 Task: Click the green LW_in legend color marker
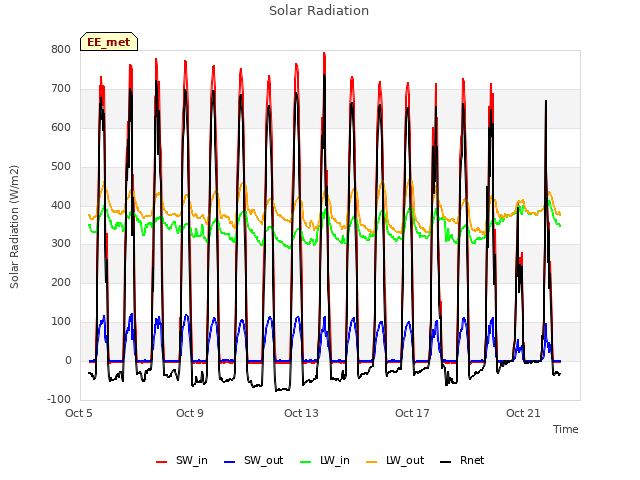(305, 462)
